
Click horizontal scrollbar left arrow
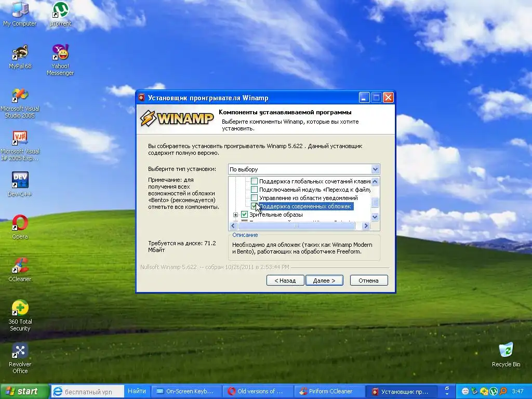pos(233,225)
